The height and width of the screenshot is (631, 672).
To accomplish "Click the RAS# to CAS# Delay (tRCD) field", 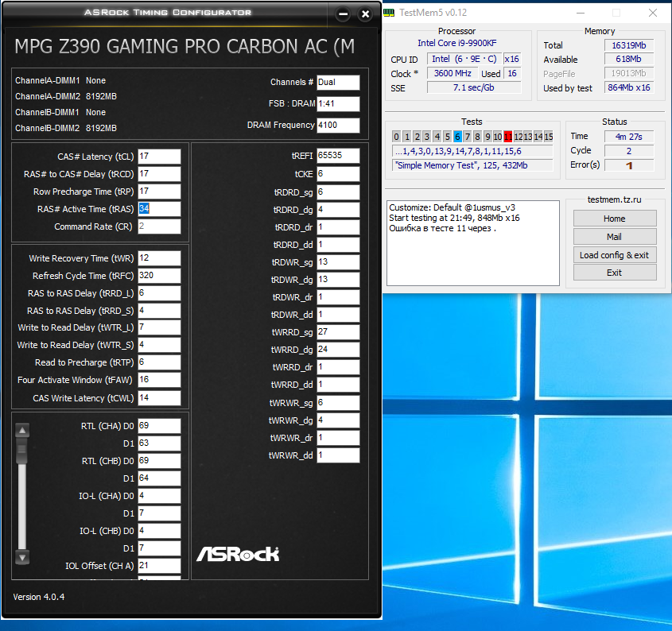I will (159, 174).
